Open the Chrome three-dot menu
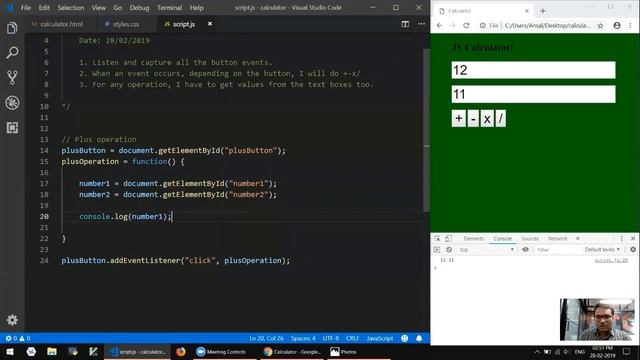The height and width of the screenshot is (360, 640). 631,25
